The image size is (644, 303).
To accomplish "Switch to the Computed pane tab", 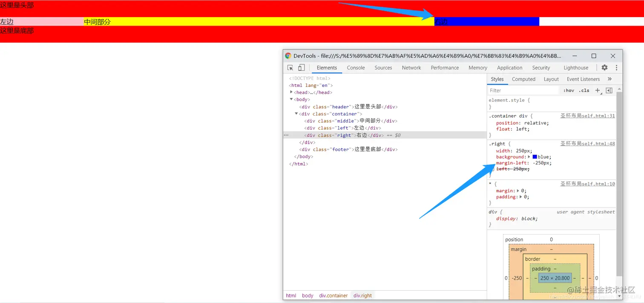I will [523, 79].
